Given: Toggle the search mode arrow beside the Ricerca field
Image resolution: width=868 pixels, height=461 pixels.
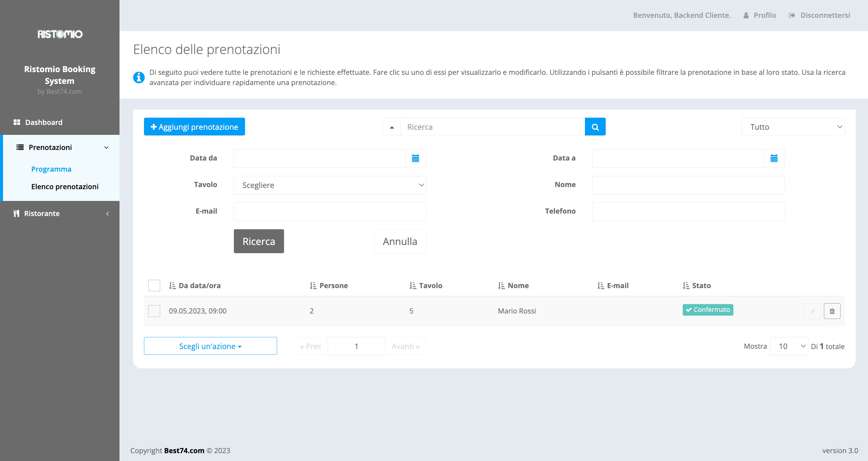Looking at the screenshot, I should pos(391,127).
